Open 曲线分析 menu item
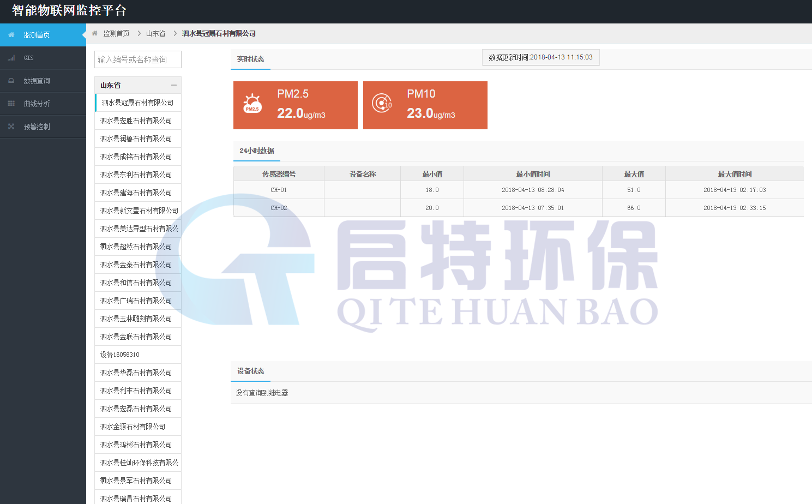 click(43, 104)
